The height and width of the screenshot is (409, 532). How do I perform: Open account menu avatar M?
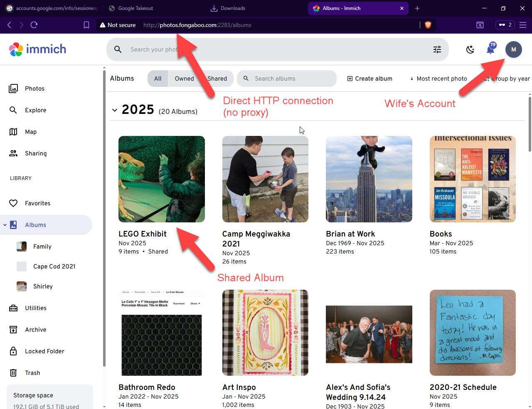tap(514, 49)
